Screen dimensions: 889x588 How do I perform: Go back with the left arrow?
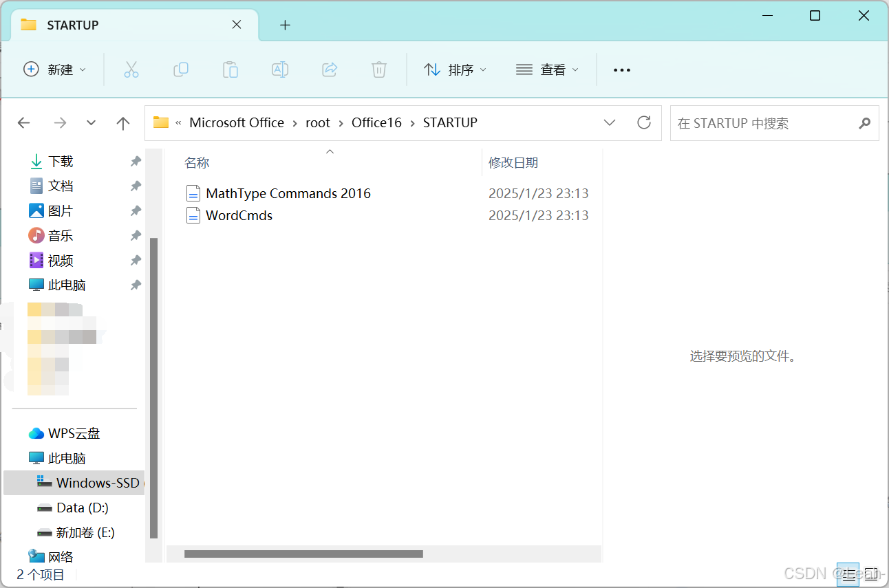coord(24,123)
